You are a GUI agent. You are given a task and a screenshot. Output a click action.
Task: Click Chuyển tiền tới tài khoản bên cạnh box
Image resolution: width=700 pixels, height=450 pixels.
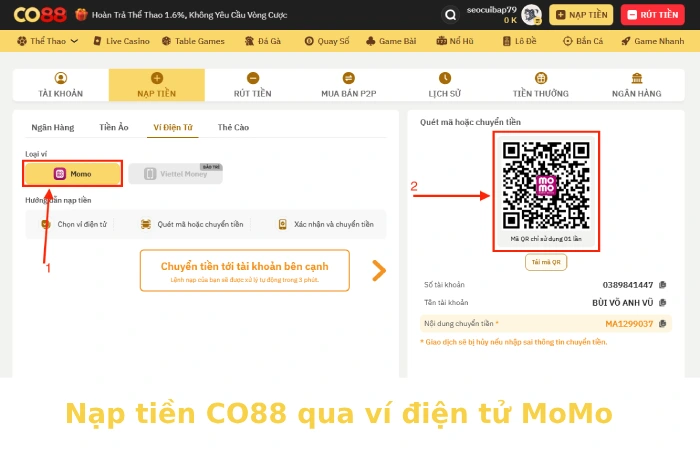pyautogui.click(x=245, y=271)
